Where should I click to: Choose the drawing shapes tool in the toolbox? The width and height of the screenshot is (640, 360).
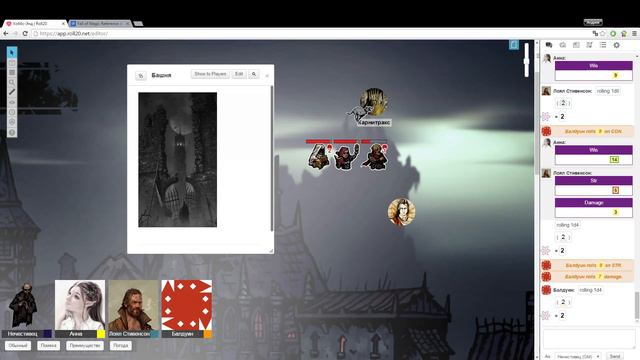(x=12, y=73)
